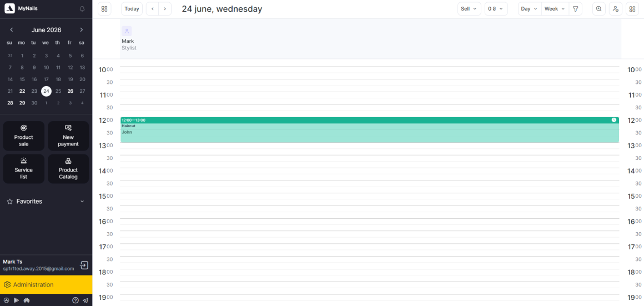Image resolution: width=644 pixels, height=306 pixels.
Task: Click the top-right grid widgets icon
Action: point(632,9)
